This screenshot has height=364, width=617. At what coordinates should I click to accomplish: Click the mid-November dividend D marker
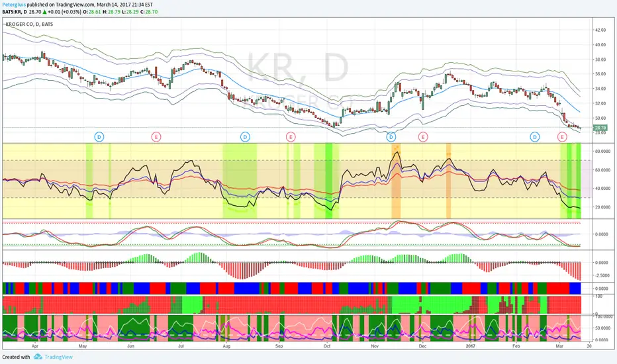point(391,137)
